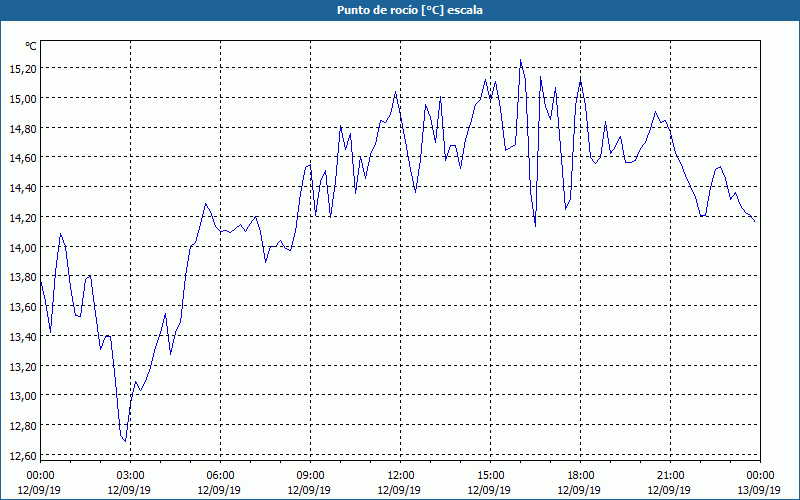Click the 06:00 time axis label
This screenshot has width=800, height=500.
tap(219, 476)
